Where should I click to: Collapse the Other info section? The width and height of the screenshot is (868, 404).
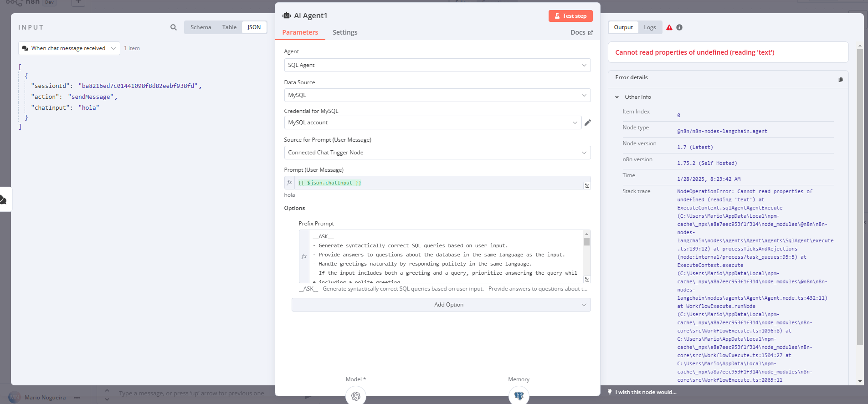[x=617, y=97]
